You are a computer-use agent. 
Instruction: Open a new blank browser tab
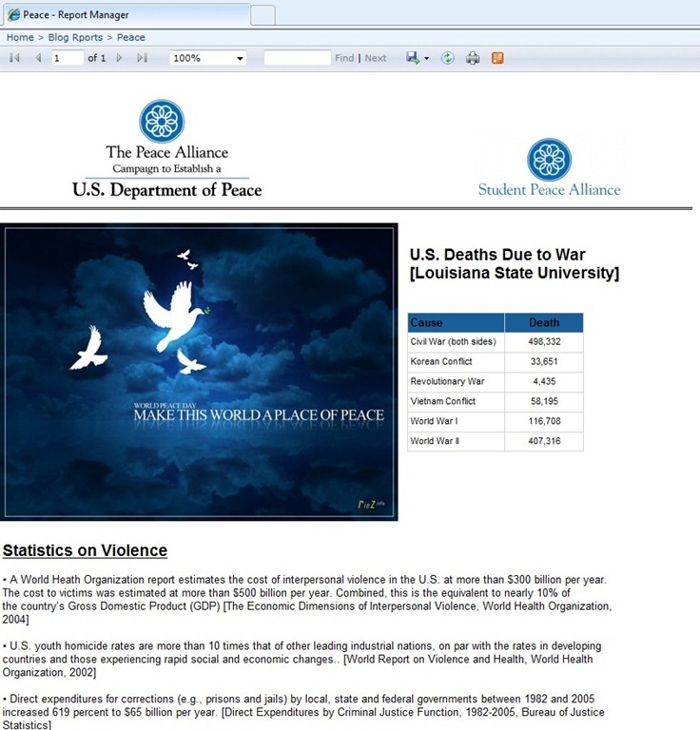(262, 15)
